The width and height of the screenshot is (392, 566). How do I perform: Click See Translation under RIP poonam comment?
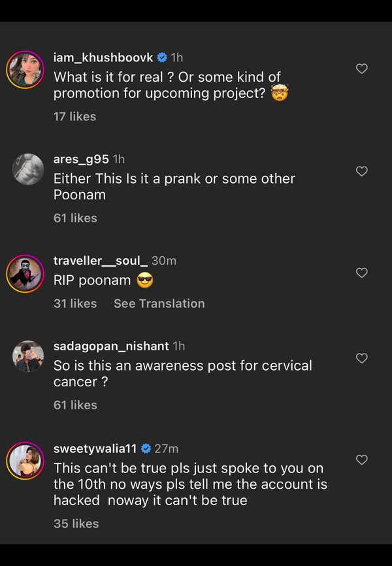(x=159, y=303)
